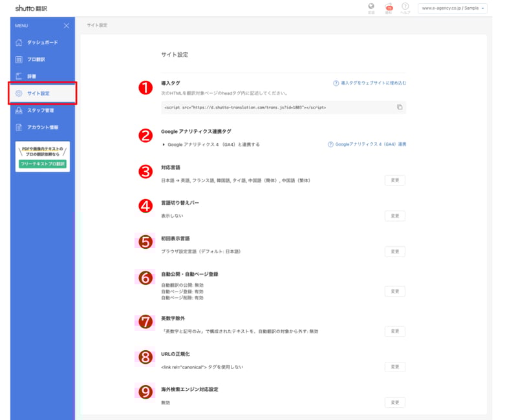Open the アカウント情報 menu item
The height and width of the screenshot is (420, 505).
click(x=43, y=127)
